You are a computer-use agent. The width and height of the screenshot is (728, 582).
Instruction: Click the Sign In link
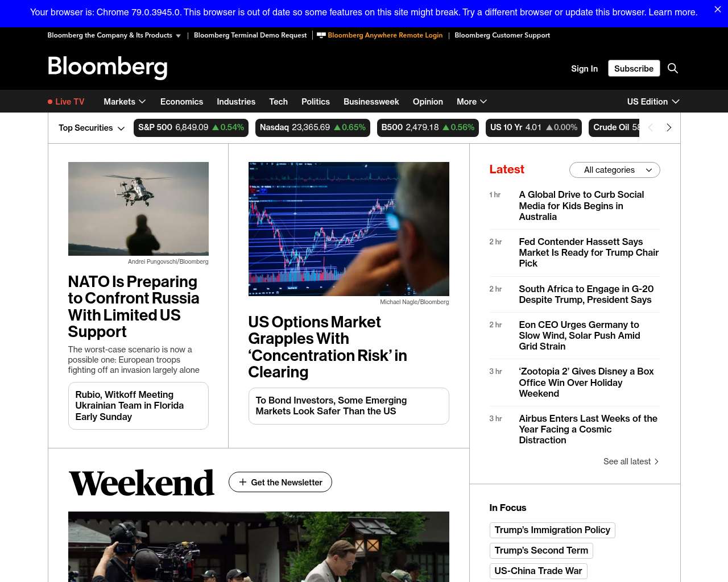(x=584, y=68)
